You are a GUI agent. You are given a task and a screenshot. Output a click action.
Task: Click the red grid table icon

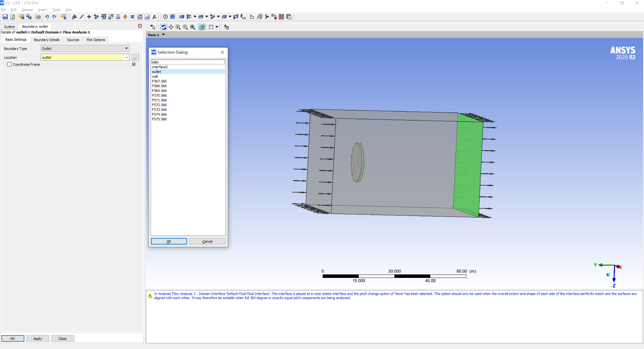point(281,17)
